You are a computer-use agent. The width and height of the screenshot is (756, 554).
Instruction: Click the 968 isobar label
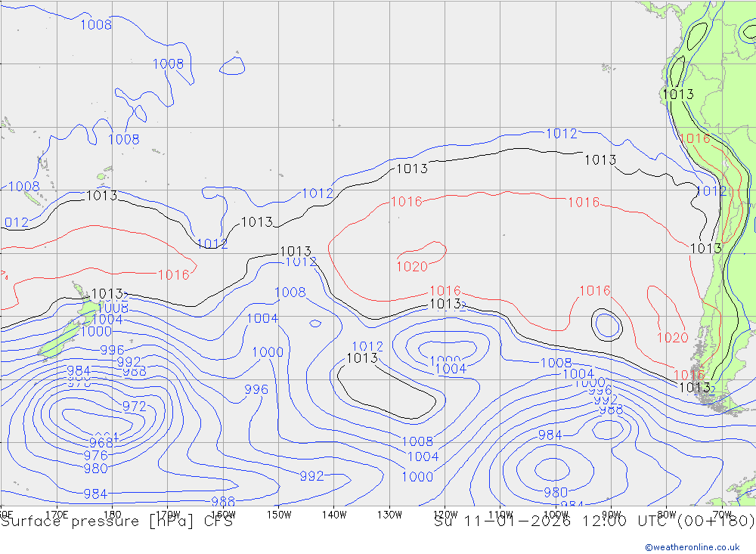tap(101, 442)
